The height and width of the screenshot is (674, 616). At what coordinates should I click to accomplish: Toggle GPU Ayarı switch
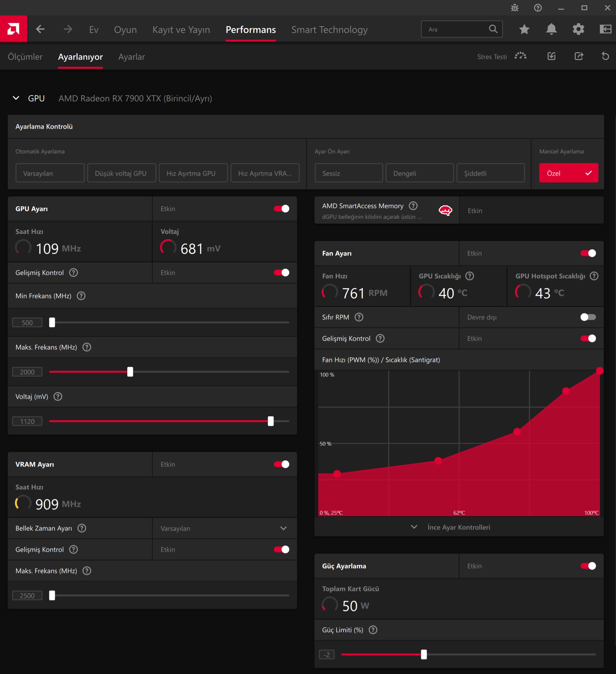coord(282,209)
